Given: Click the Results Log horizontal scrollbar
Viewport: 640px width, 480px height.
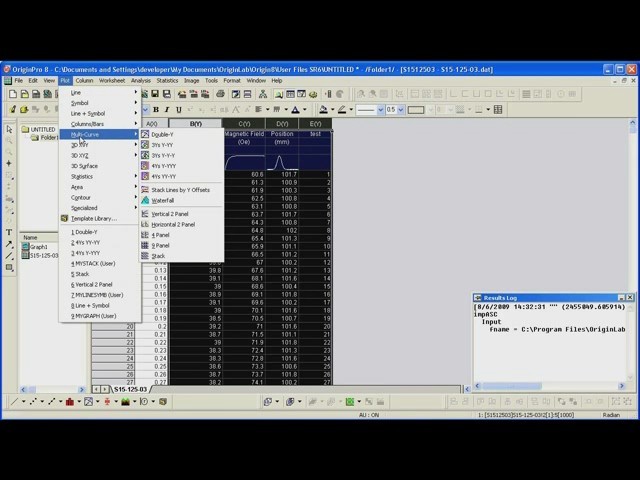Looking at the screenshot, I should point(549,386).
